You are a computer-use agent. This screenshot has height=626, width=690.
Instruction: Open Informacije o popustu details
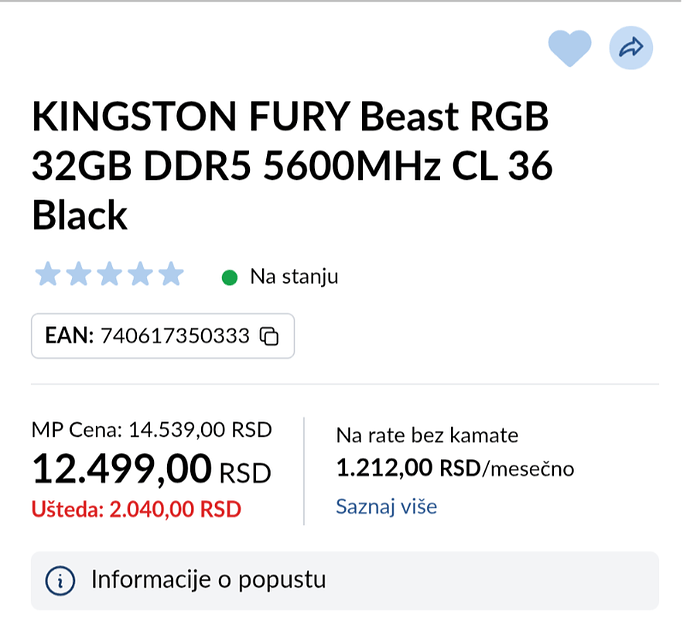(208, 580)
